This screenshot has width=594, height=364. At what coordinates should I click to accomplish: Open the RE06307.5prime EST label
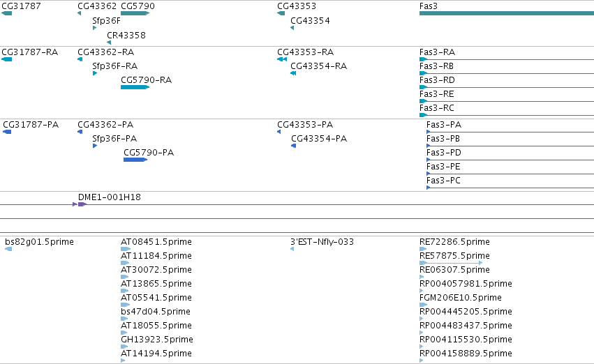[x=454, y=270]
